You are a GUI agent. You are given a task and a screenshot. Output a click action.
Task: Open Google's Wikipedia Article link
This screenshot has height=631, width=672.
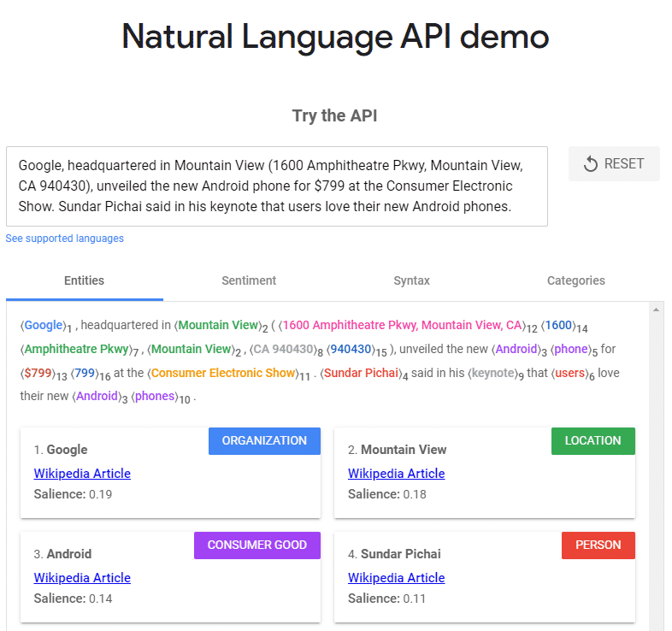[82, 474]
